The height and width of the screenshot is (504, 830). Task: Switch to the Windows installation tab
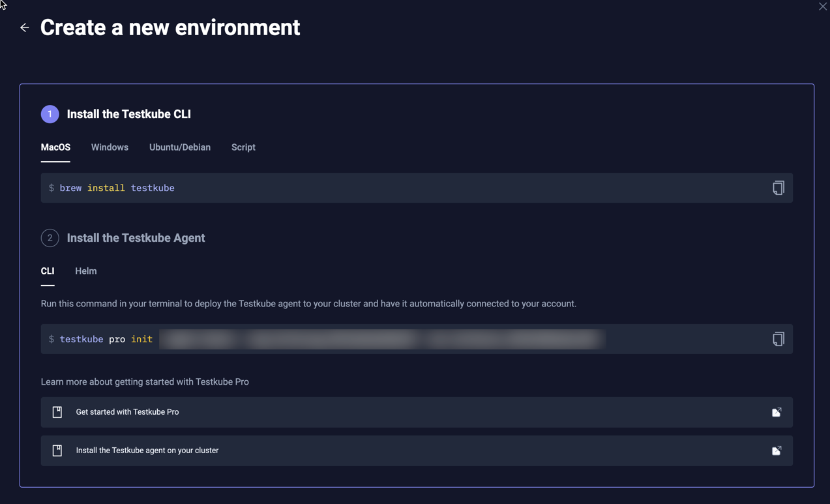coord(110,147)
